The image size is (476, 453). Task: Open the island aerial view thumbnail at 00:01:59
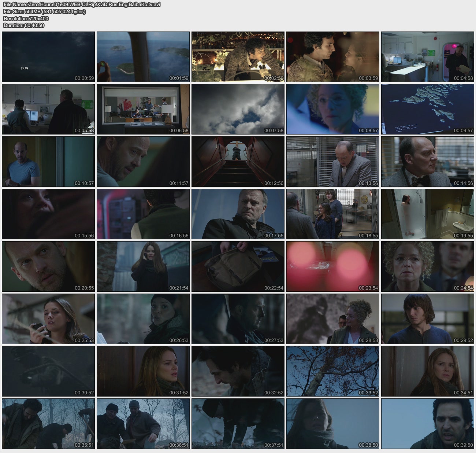(x=143, y=57)
